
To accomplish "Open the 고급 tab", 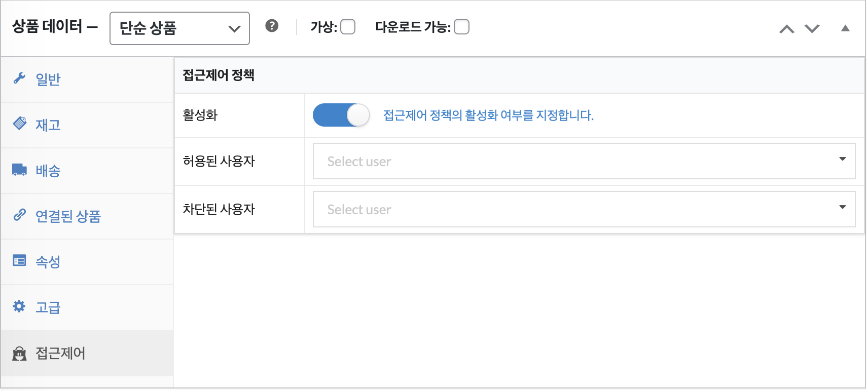I will click(x=48, y=307).
